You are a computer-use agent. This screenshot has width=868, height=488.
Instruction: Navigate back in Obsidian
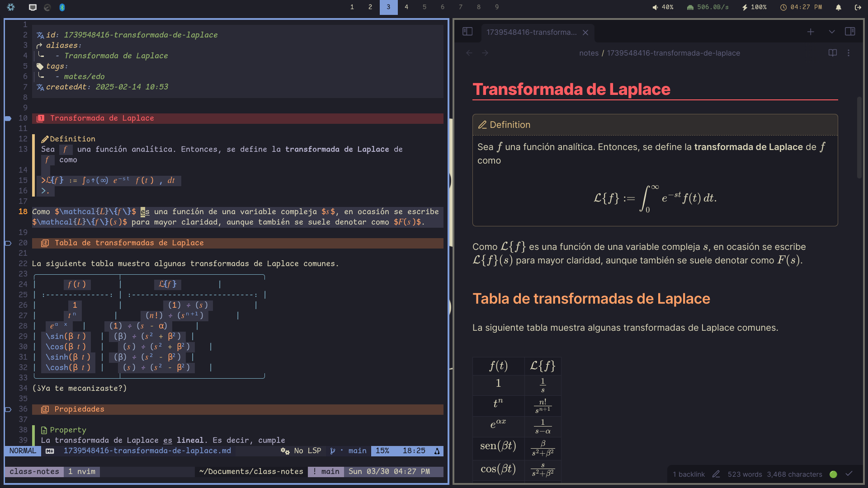(469, 53)
